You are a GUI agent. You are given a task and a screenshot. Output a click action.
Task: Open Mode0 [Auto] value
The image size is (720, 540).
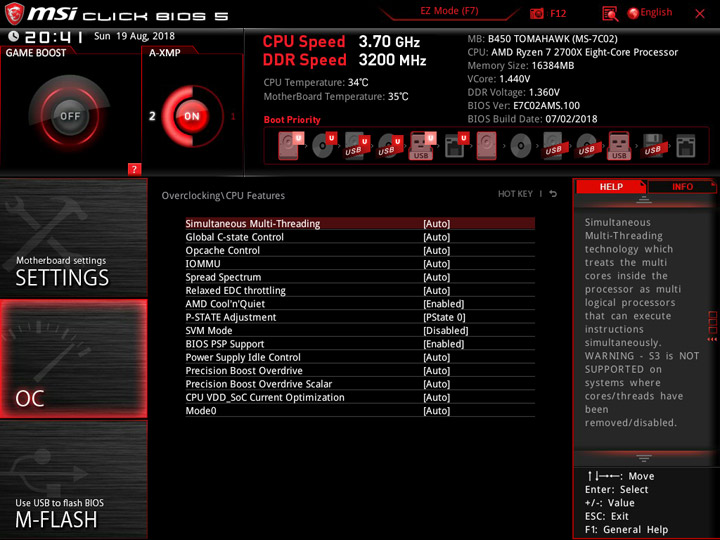point(437,411)
